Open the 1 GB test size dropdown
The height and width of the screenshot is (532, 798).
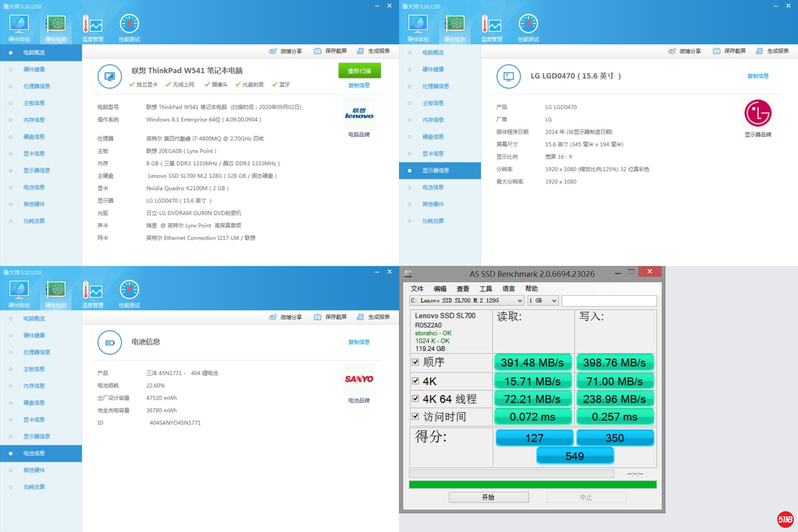coord(543,300)
